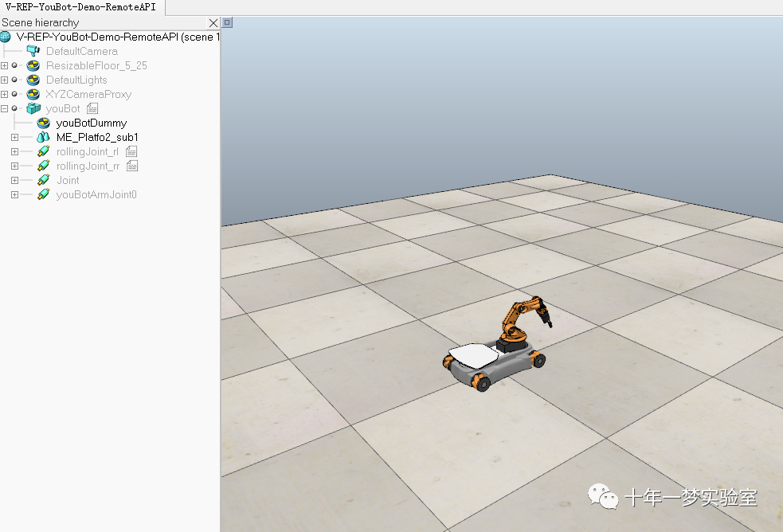Select XYZCameraProxy label in the hierarchy
Image resolution: width=783 pixels, height=532 pixels.
(x=88, y=94)
